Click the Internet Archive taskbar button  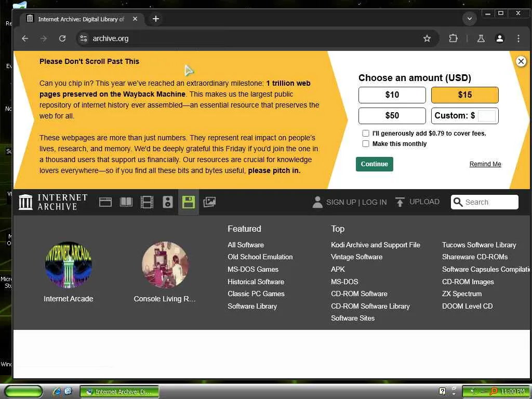point(119,392)
